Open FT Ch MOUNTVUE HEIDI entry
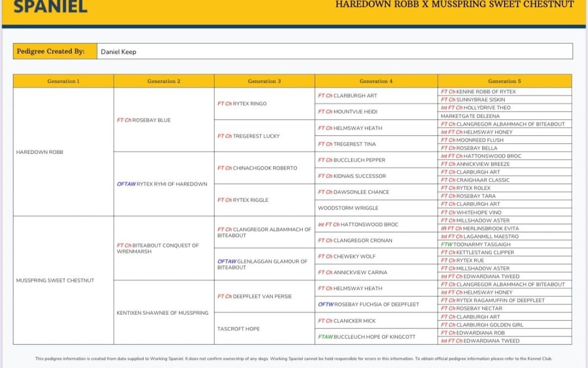588x368 pixels. pyautogui.click(x=348, y=112)
